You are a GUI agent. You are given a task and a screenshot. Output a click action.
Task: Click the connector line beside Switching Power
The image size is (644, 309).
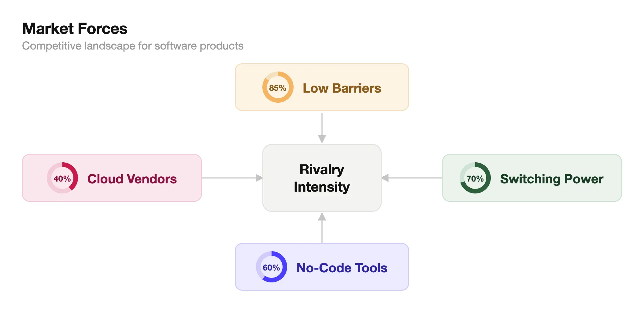(415, 178)
